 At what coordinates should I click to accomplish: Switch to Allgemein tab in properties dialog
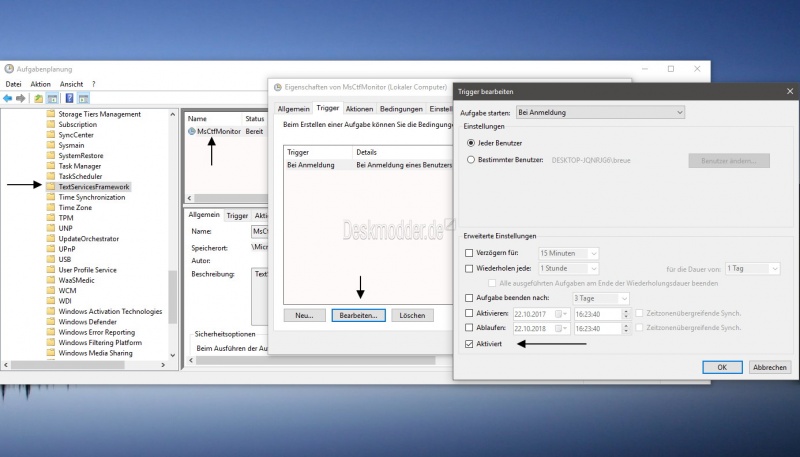click(293, 109)
